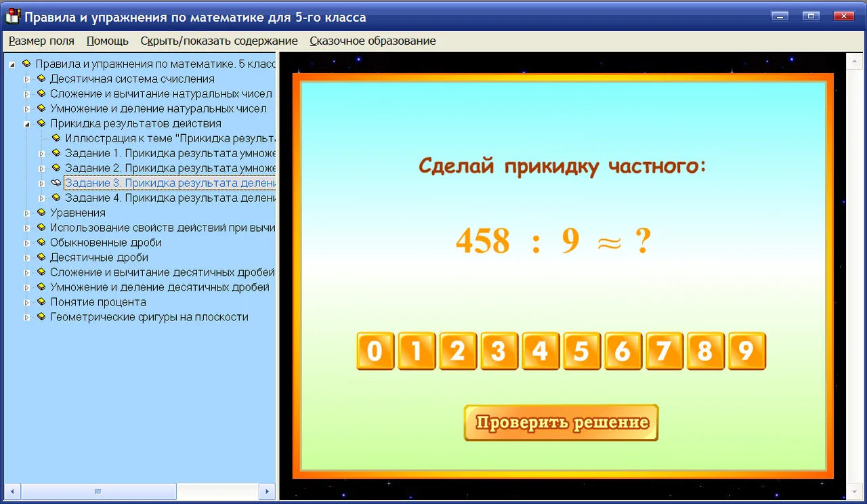The image size is (867, 504).
Task: Select Десятичные дроби topic
Action: tap(99, 257)
